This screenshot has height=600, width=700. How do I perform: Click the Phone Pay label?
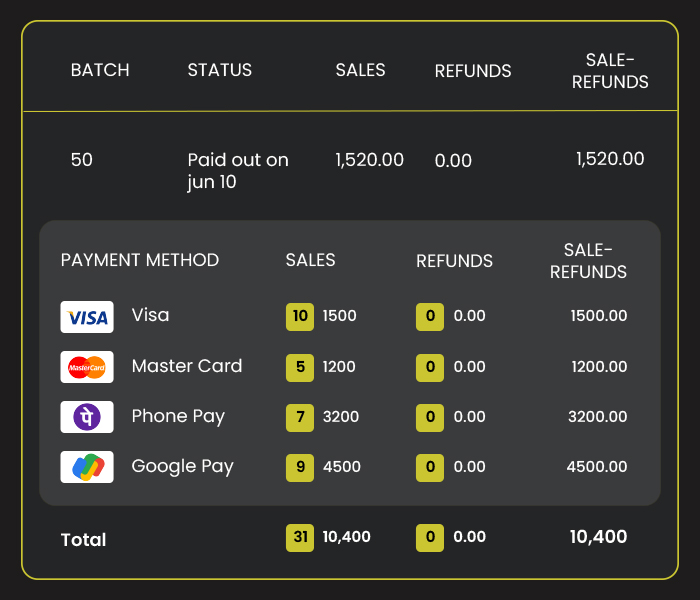178,417
